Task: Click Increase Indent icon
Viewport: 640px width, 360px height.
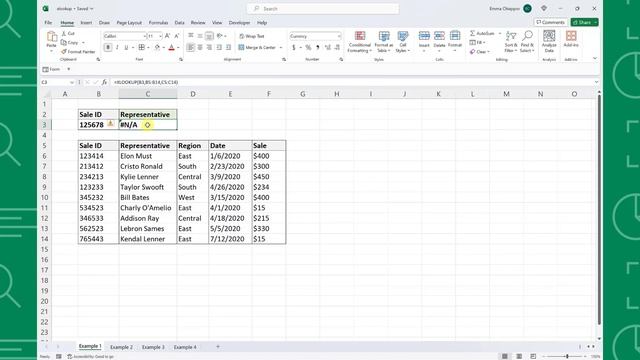Action: coord(229,48)
